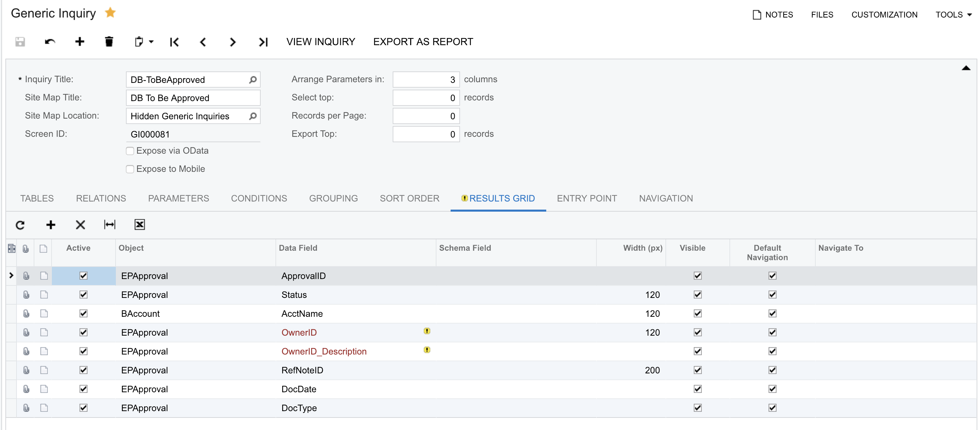Screen dimensions: 980x430
Task: Enable Expose via OData checkbox
Action: tap(130, 151)
